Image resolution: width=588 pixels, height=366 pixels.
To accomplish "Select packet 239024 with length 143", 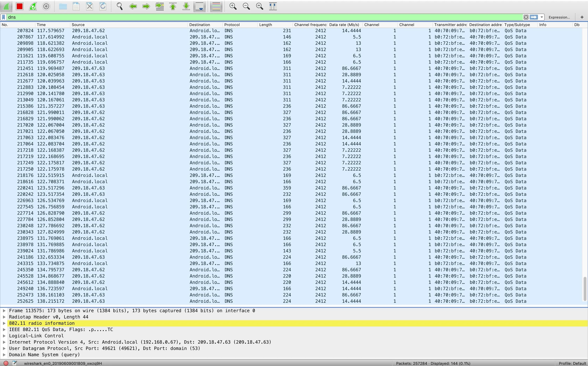I will 291,251.
